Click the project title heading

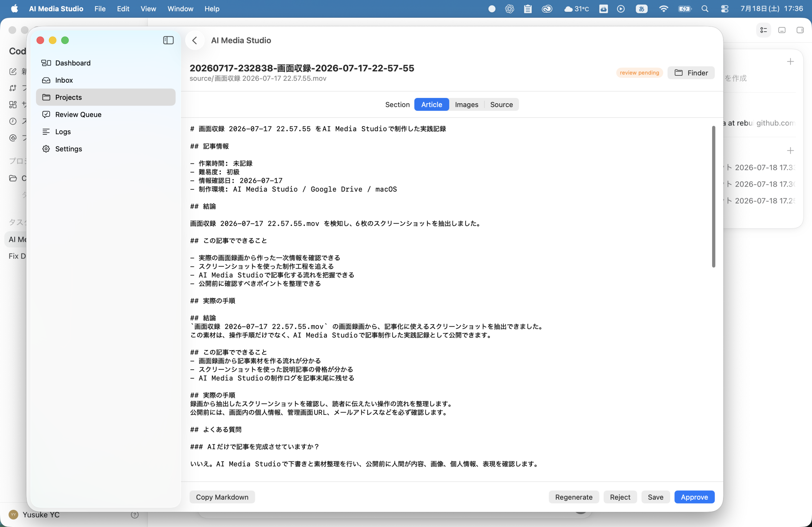coord(302,68)
